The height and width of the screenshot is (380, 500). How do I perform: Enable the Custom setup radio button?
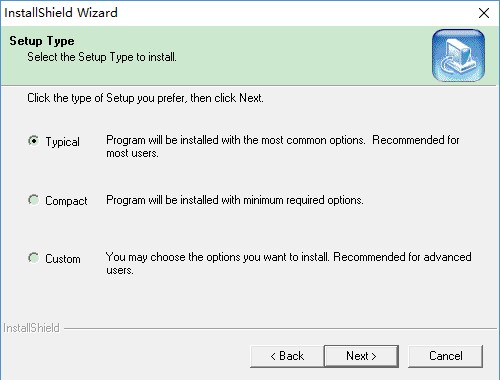(34, 258)
